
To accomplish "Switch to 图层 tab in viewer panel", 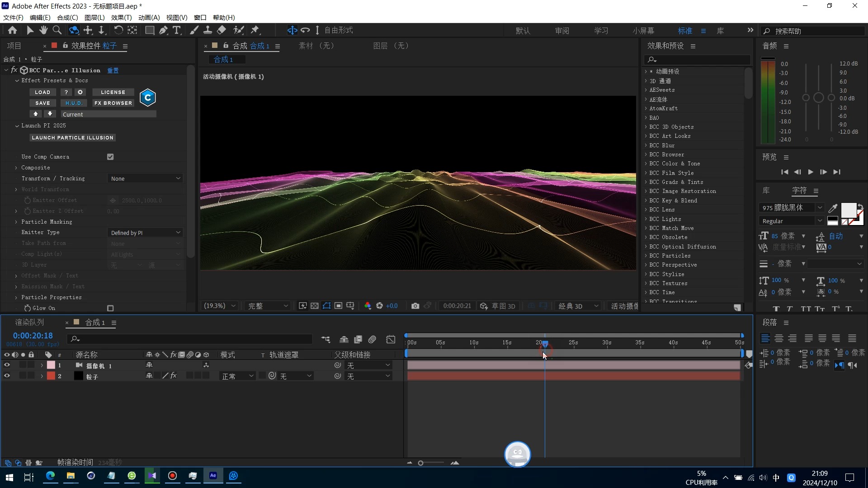I will [390, 45].
